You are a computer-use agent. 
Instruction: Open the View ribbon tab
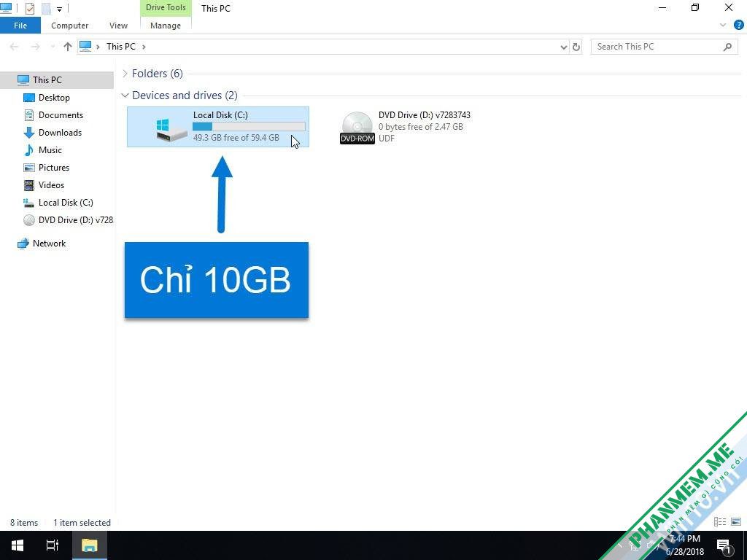click(x=118, y=26)
